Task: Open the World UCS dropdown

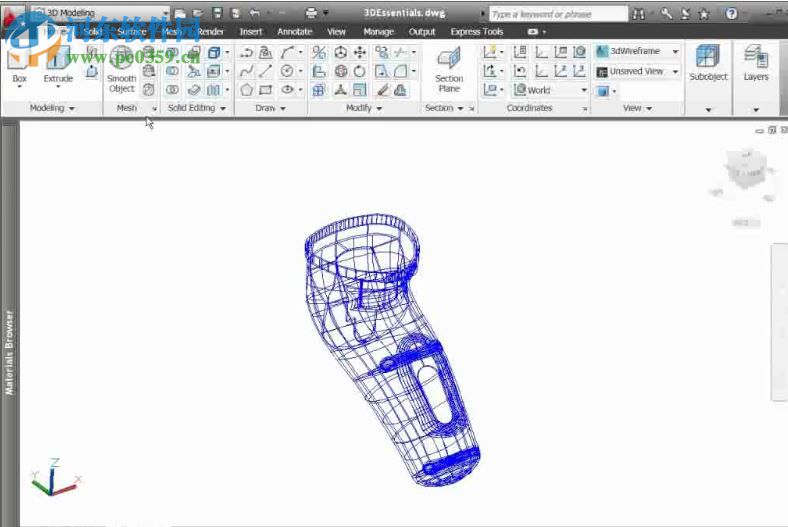Action: pyautogui.click(x=583, y=90)
